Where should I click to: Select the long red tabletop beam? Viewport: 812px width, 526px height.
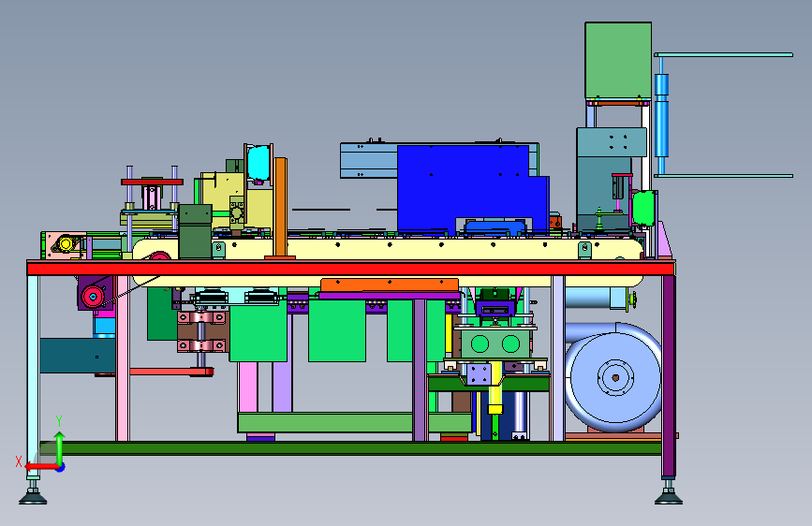pos(351,269)
